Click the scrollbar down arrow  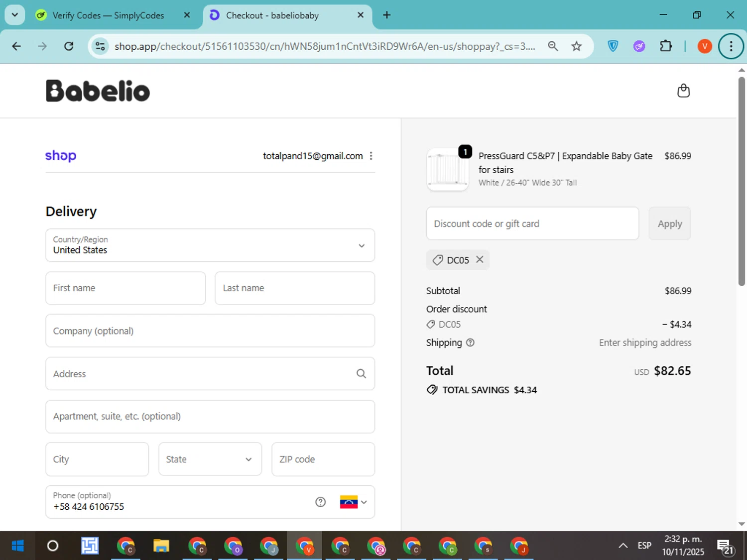742,524
